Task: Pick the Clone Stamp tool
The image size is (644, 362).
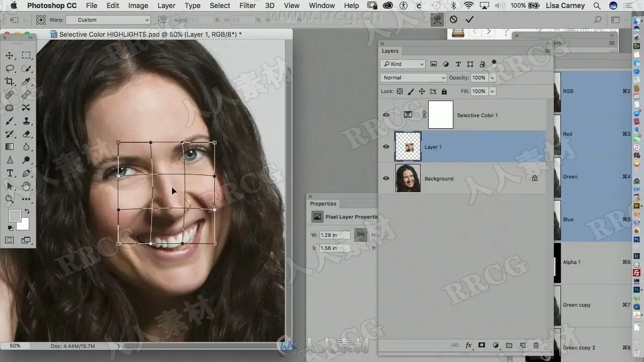Action: (26, 121)
